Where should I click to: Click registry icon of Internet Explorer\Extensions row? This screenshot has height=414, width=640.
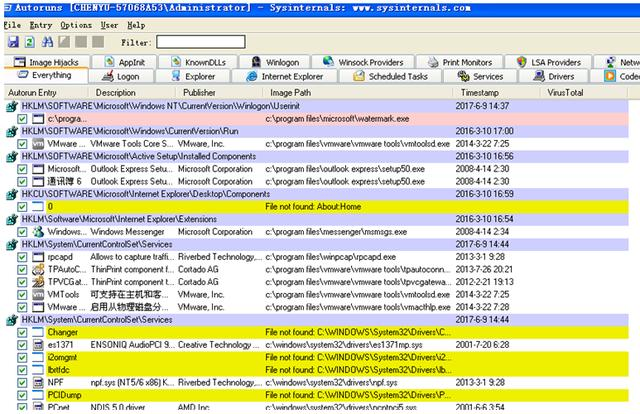(x=11, y=220)
